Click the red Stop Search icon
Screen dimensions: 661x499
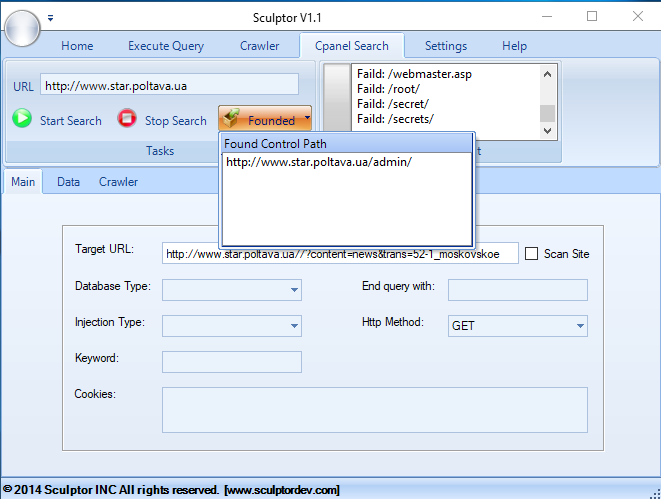point(127,119)
